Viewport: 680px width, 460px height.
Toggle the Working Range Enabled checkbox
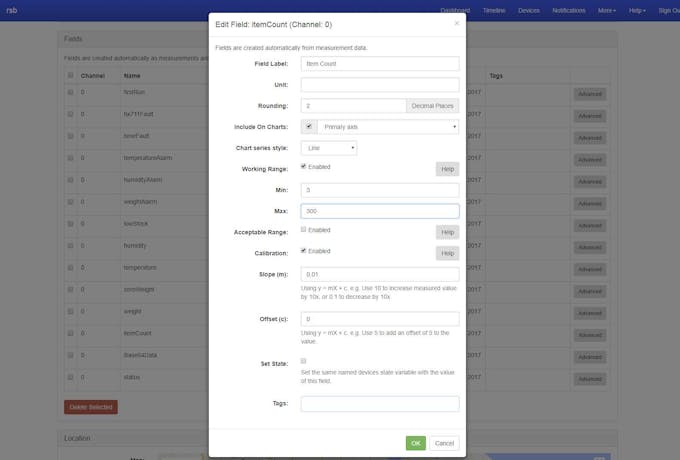click(304, 166)
